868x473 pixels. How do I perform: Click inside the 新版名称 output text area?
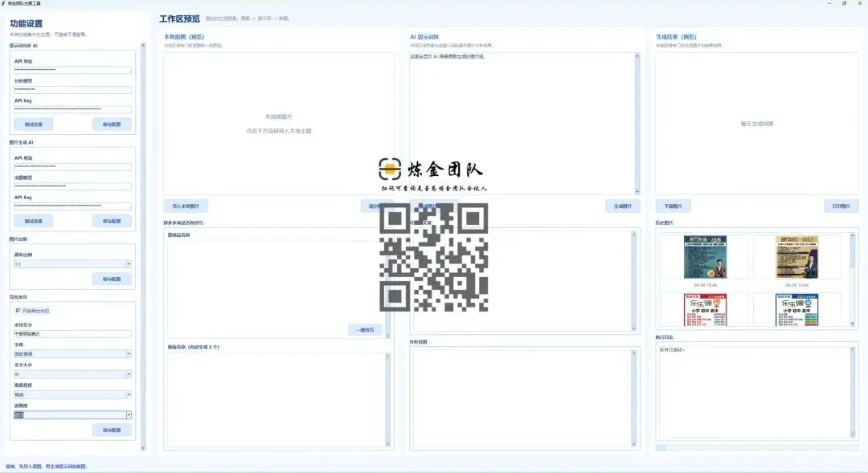coord(276,399)
